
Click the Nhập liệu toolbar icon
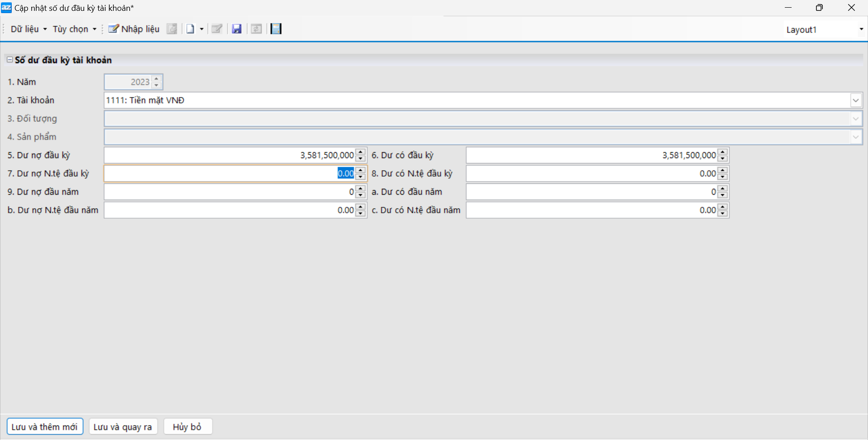(x=134, y=29)
